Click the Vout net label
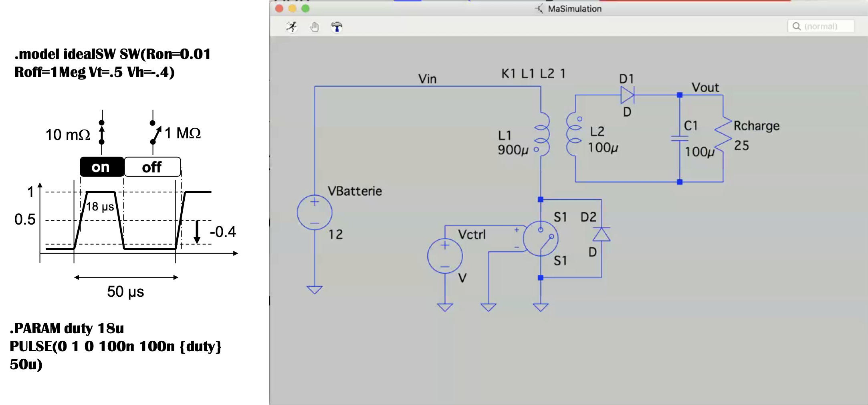 click(705, 87)
